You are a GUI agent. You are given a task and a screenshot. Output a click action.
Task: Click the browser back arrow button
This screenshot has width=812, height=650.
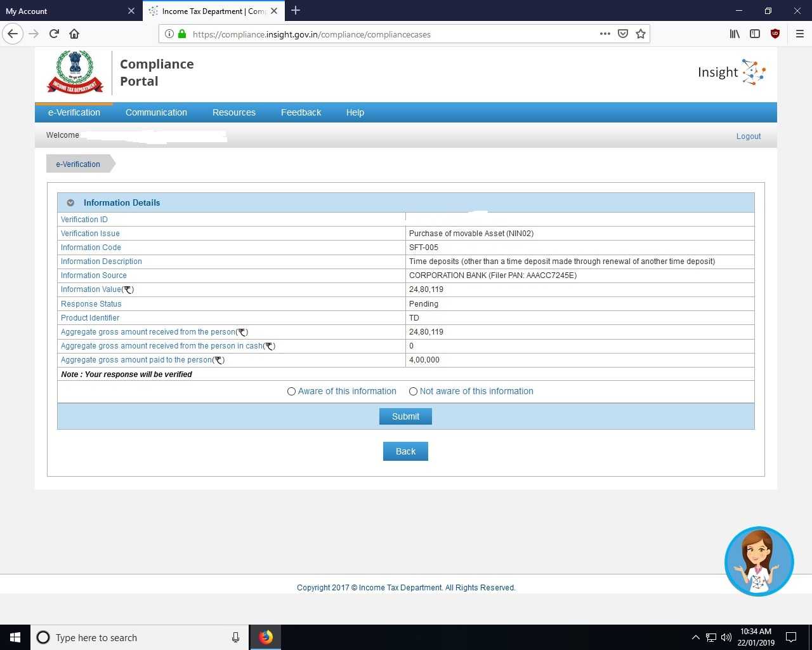coord(13,34)
